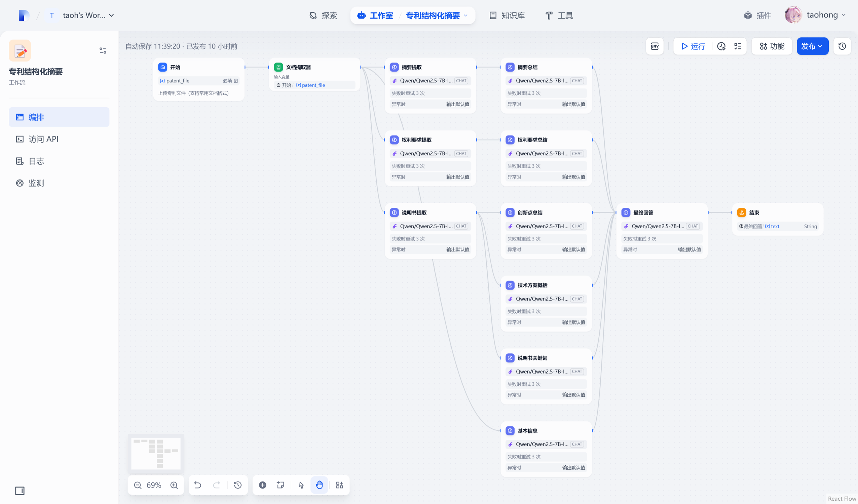Image resolution: width=858 pixels, height=504 pixels.
Task: Open the 访问 API sidebar item
Action: (x=43, y=139)
